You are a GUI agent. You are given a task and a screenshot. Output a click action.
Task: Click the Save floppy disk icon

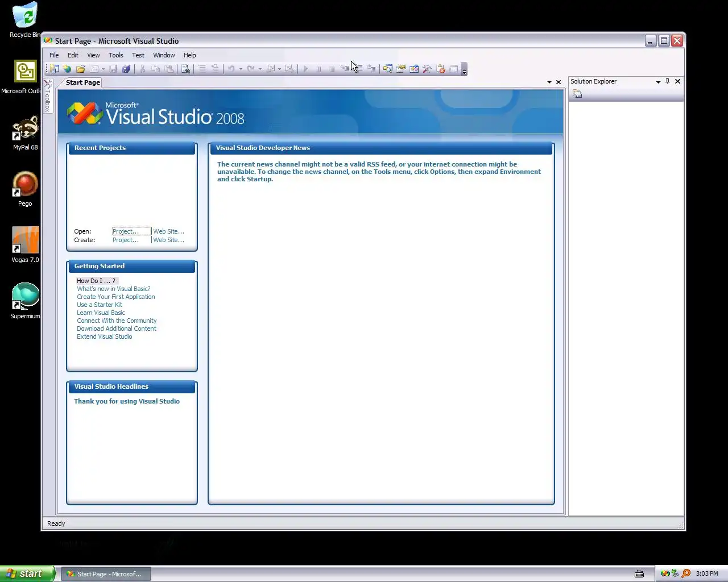pos(113,69)
